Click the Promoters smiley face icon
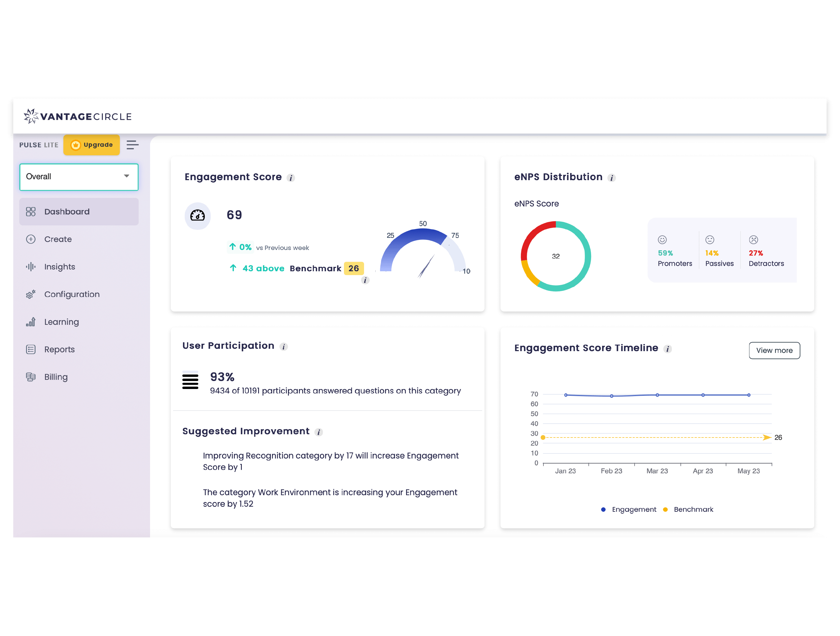The width and height of the screenshot is (840, 636). tap(662, 239)
